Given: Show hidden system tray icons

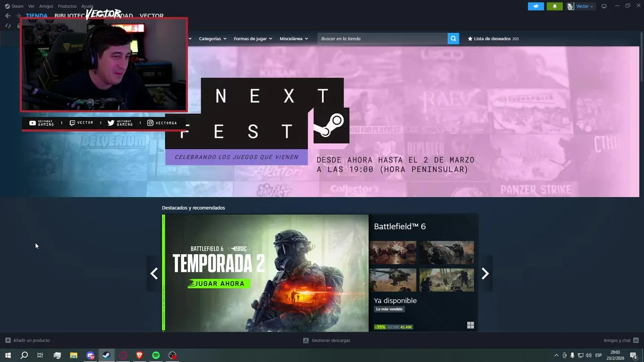Looking at the screenshot, I should [x=556, y=355].
